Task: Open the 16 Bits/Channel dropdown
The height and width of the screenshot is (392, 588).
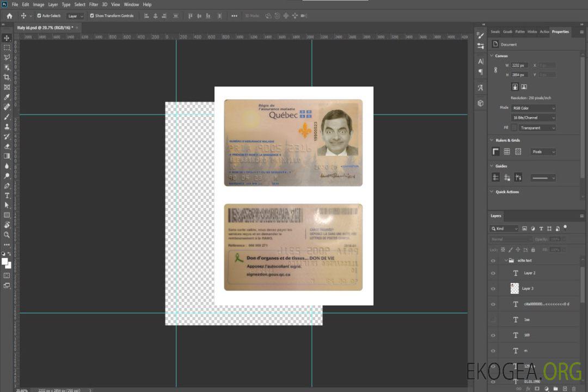Action: 533,118
